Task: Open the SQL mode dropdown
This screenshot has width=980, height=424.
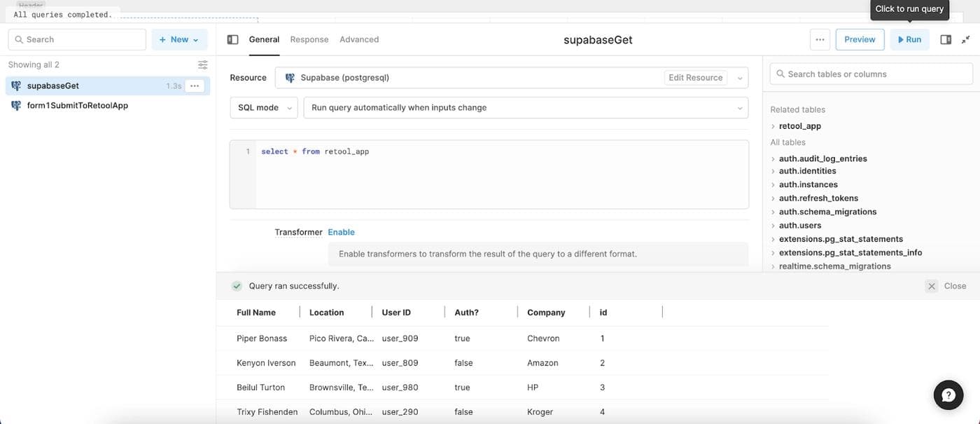Action: click(264, 108)
